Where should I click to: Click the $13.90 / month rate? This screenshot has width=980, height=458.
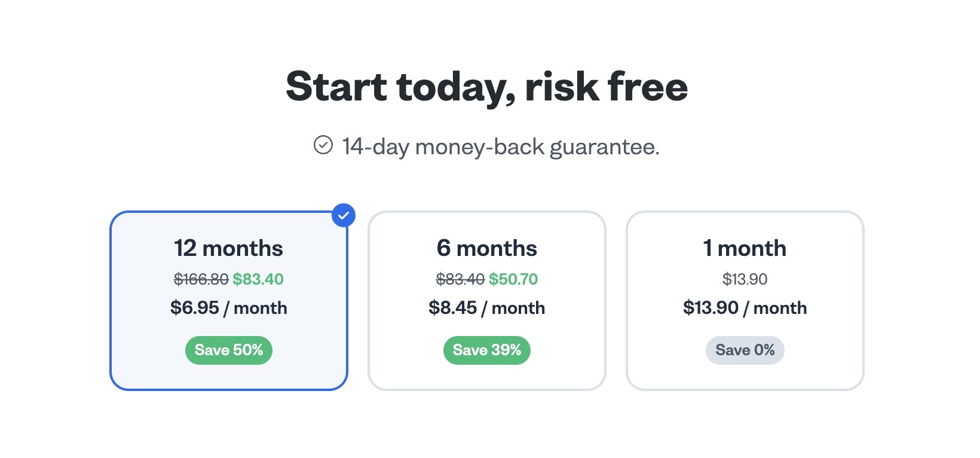point(745,308)
